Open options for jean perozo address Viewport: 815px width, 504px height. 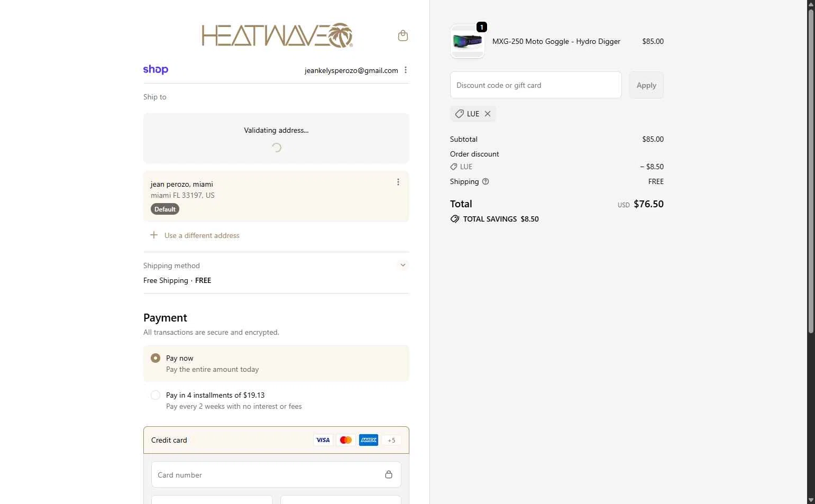[x=398, y=182]
